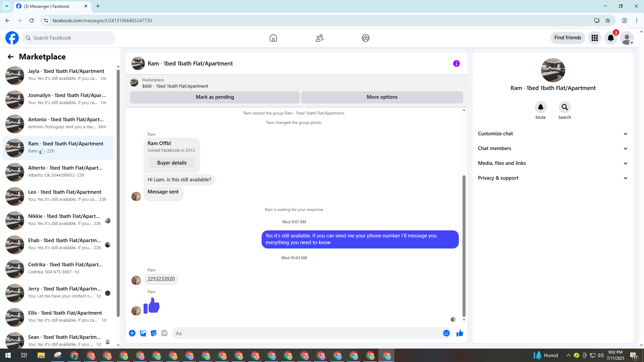The height and width of the screenshot is (362, 644).
Task: View site information icon in address bar
Action: (x=46, y=20)
